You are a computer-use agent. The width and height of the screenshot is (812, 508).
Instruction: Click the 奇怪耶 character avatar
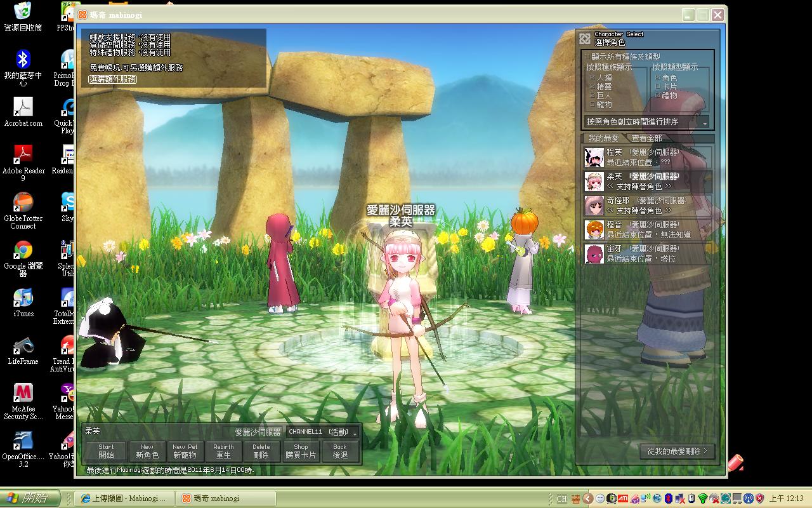pyautogui.click(x=594, y=206)
